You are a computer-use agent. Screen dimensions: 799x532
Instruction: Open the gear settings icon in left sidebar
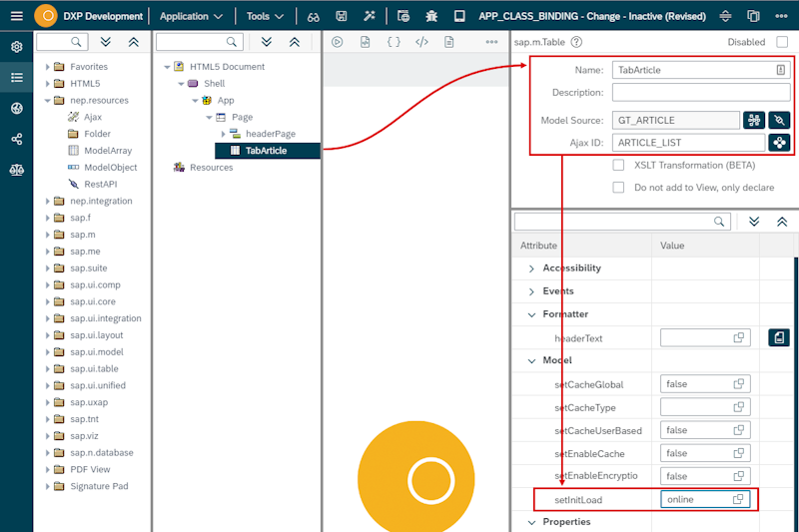(16, 47)
